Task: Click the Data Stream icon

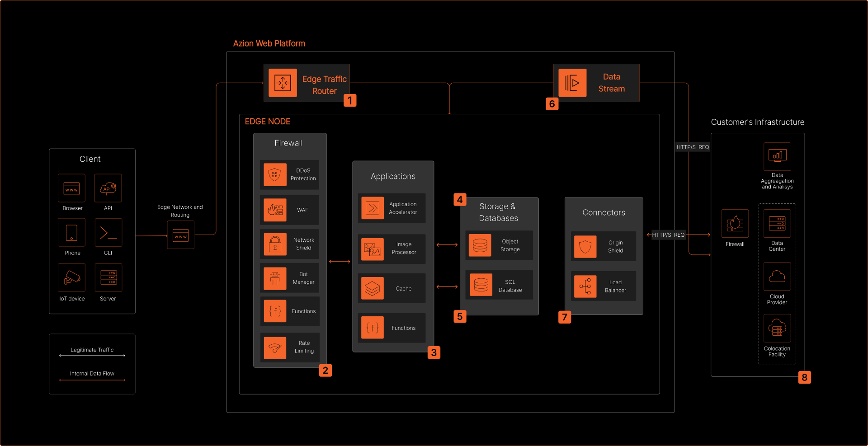Action: (572, 83)
